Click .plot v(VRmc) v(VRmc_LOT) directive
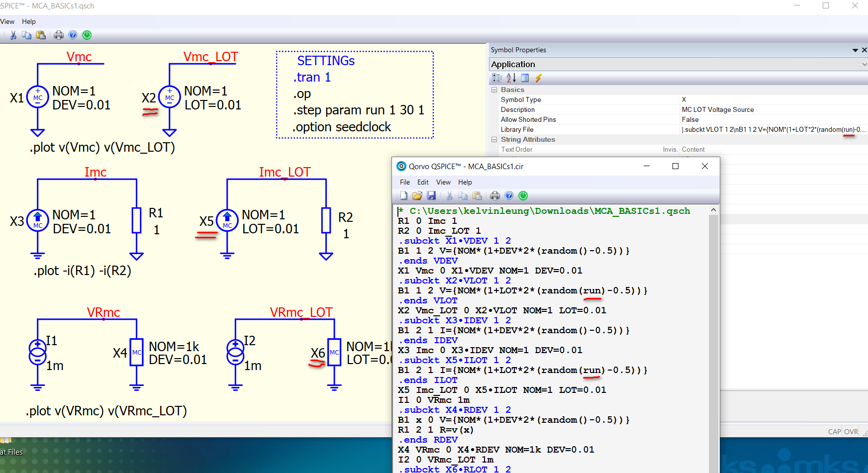Viewport: 868px width, 473px height. 106,411
